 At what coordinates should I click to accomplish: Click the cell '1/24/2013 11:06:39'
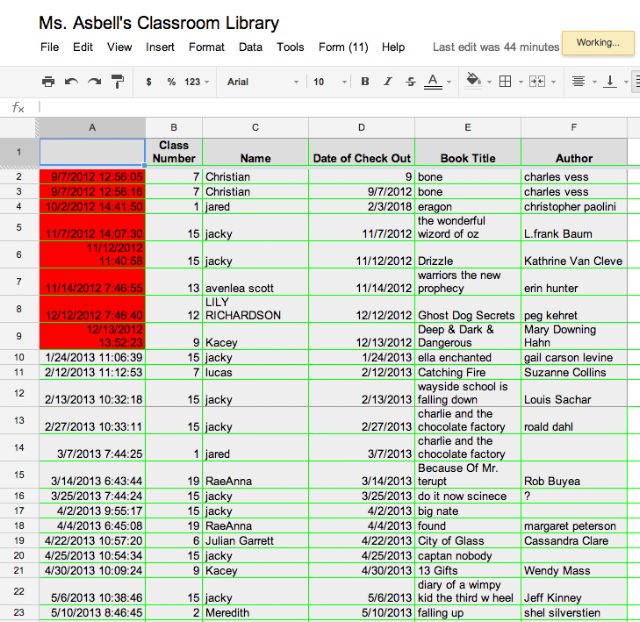pyautogui.click(x=92, y=358)
